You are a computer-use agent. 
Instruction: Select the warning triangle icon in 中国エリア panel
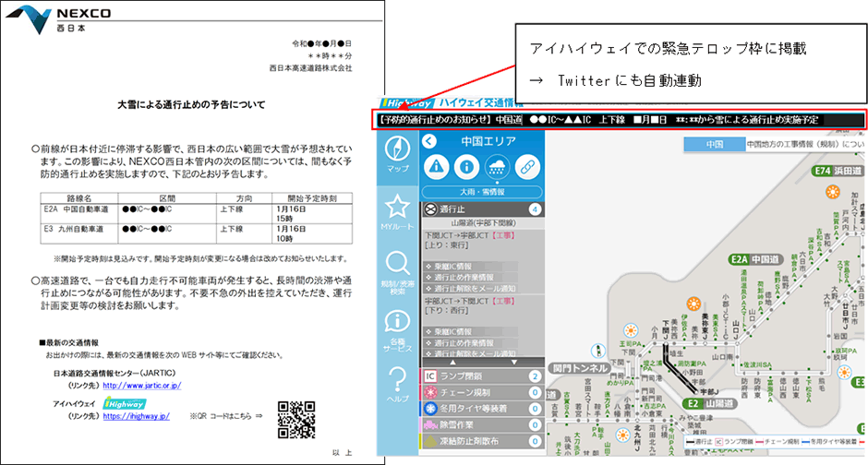click(x=436, y=166)
